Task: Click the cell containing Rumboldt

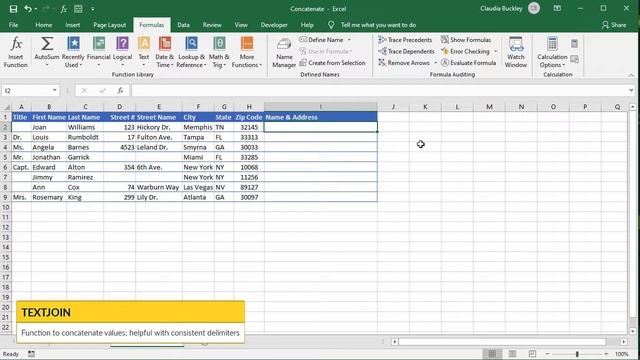Action: (84, 137)
